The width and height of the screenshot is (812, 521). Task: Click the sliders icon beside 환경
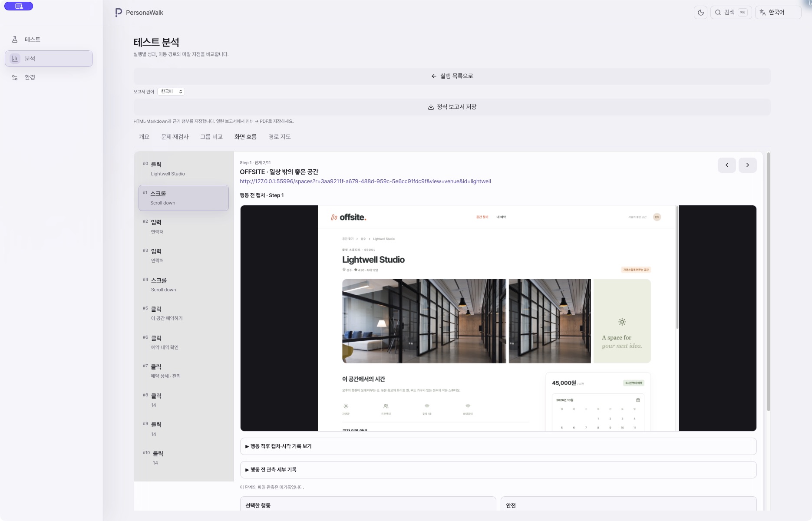click(x=15, y=78)
